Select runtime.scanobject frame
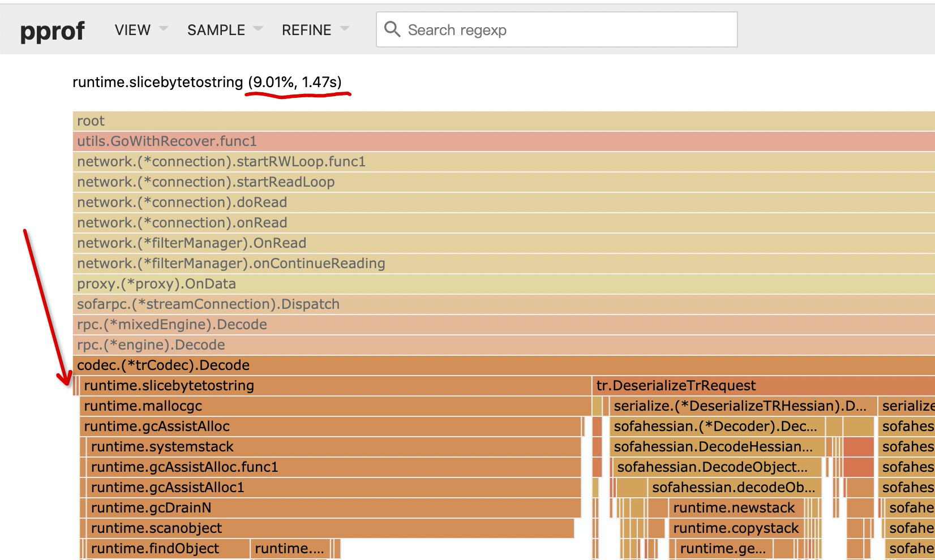 (330, 528)
